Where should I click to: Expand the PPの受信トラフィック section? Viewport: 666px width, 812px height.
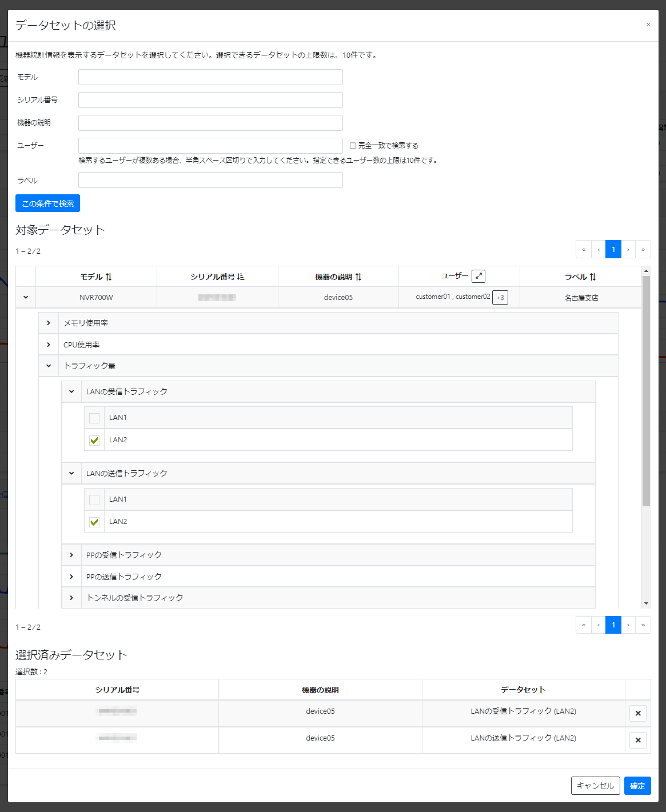(x=71, y=554)
